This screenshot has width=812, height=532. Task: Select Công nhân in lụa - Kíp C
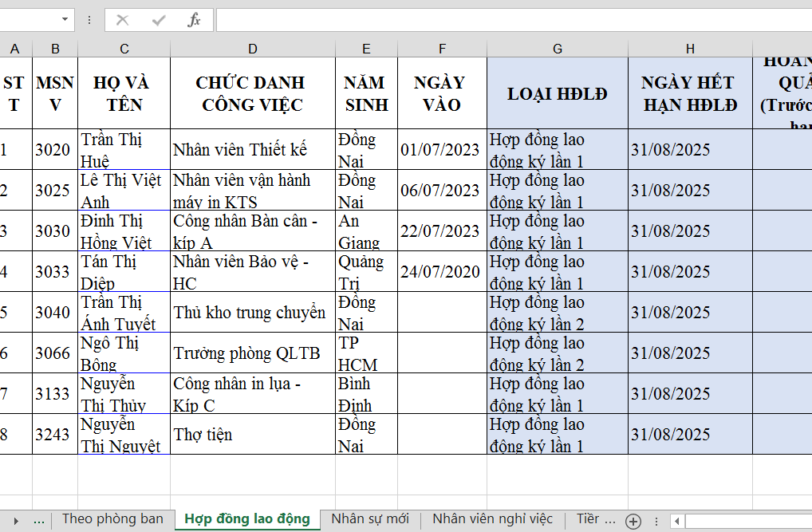point(253,393)
